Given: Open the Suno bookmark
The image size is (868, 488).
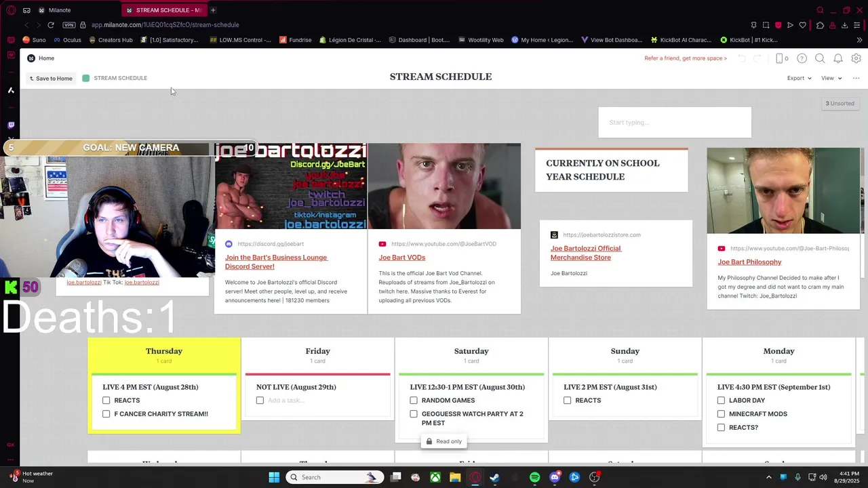Looking at the screenshot, I should click(34, 40).
